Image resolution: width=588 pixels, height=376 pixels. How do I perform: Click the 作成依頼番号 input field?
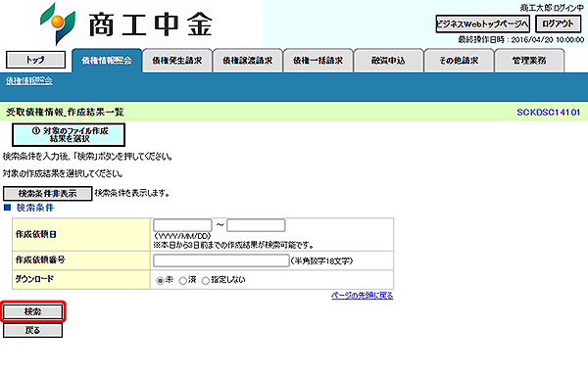click(x=221, y=260)
